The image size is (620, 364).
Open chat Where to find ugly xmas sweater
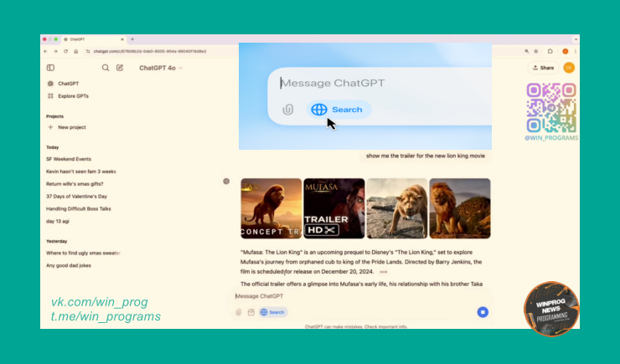point(83,253)
